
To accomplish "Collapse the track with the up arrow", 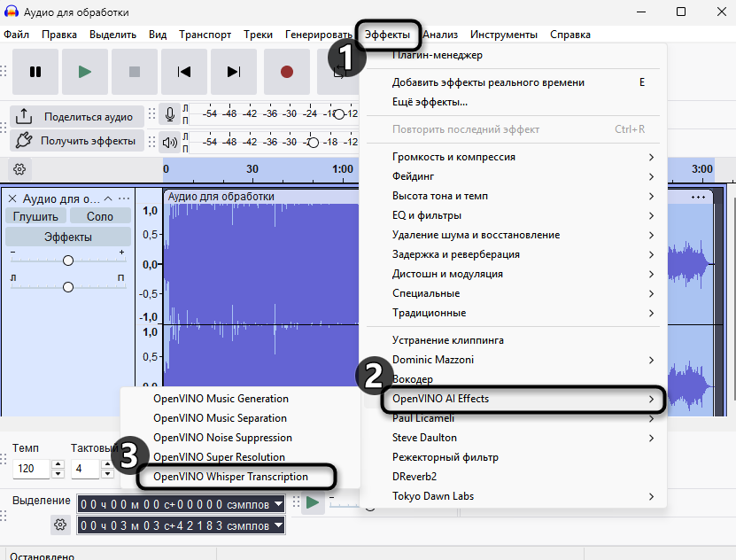I will 108,198.
